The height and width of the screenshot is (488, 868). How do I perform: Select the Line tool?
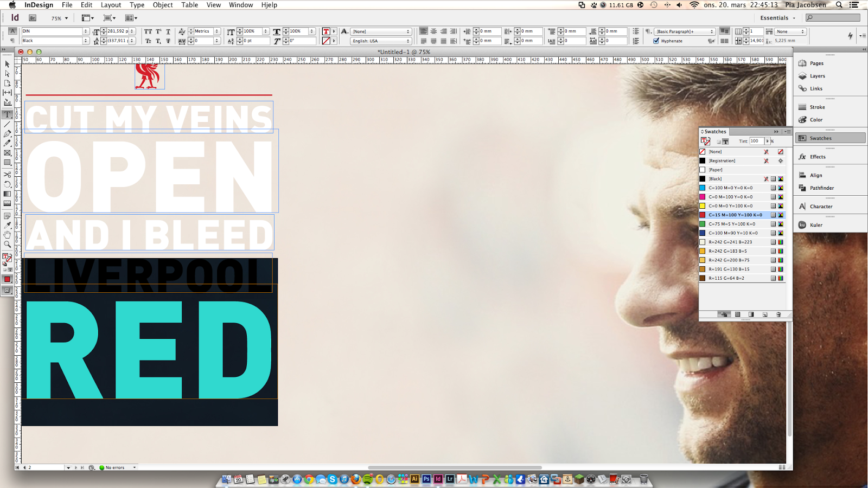point(7,124)
